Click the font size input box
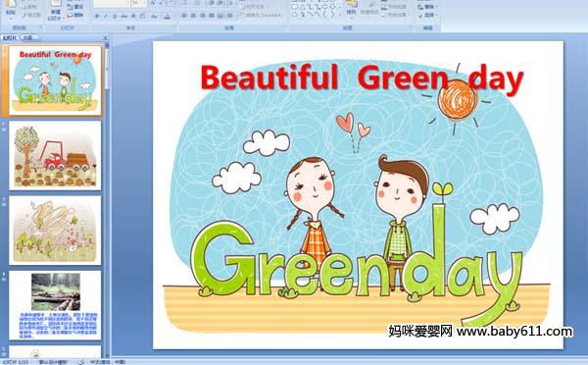 [x=136, y=3]
